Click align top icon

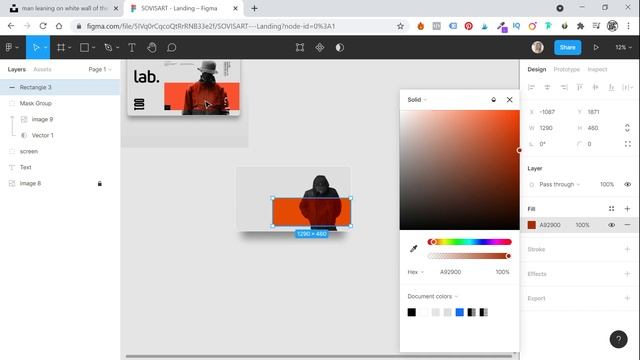tap(580, 87)
